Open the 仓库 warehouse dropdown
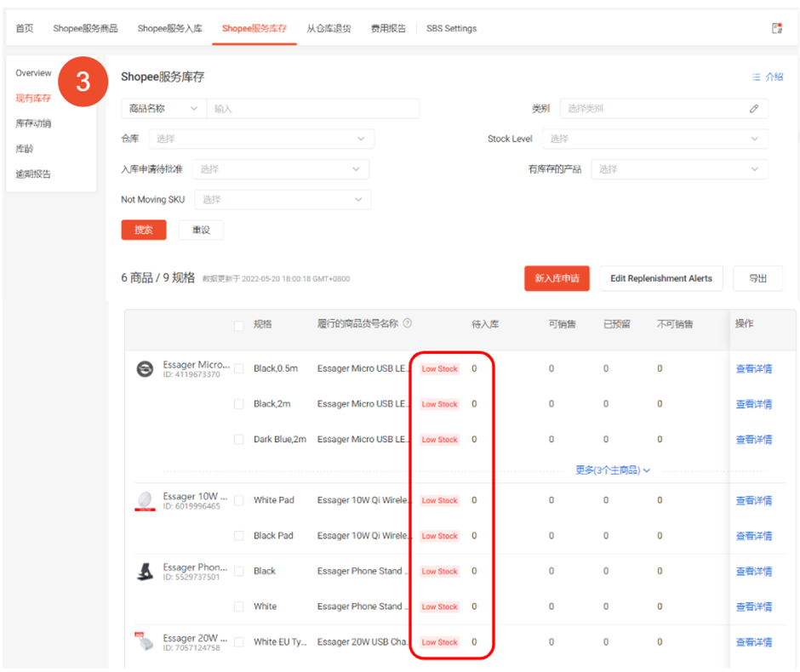The height and width of the screenshot is (672, 800). (262, 139)
